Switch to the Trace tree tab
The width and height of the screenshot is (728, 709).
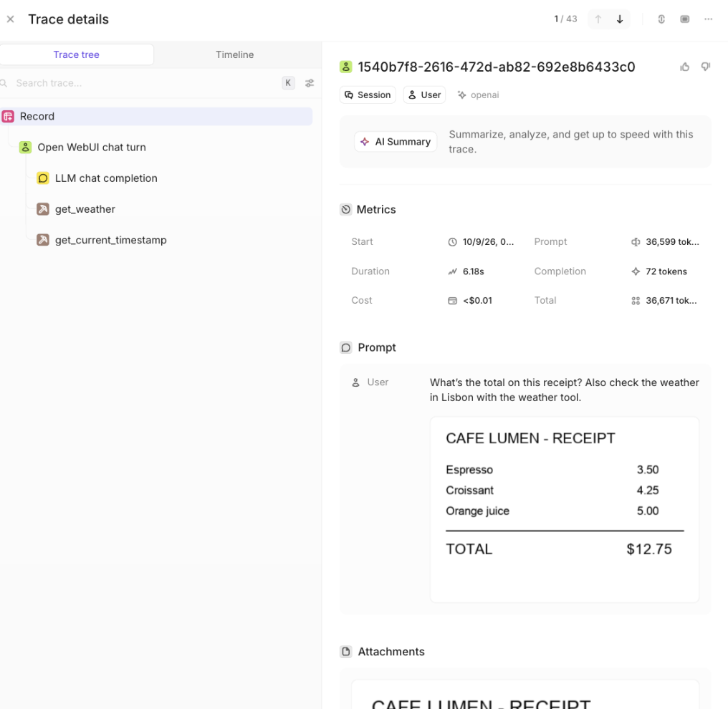pos(77,54)
